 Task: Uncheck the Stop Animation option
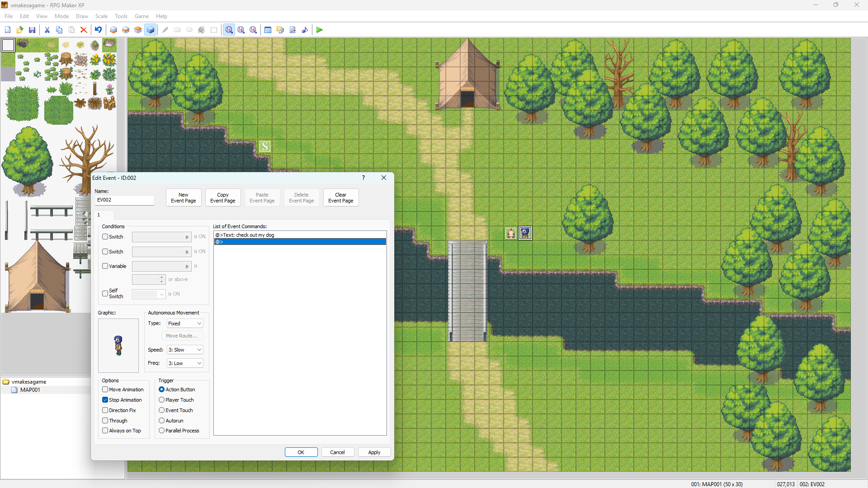105,400
